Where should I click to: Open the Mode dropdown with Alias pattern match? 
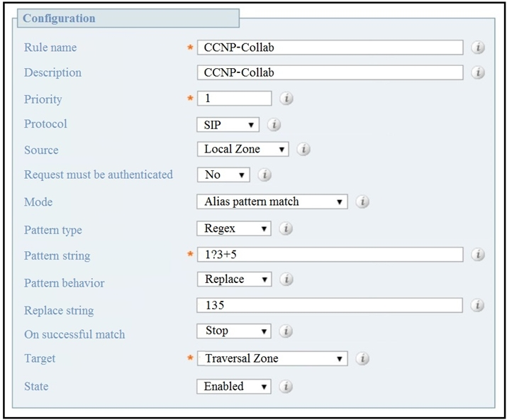point(272,201)
